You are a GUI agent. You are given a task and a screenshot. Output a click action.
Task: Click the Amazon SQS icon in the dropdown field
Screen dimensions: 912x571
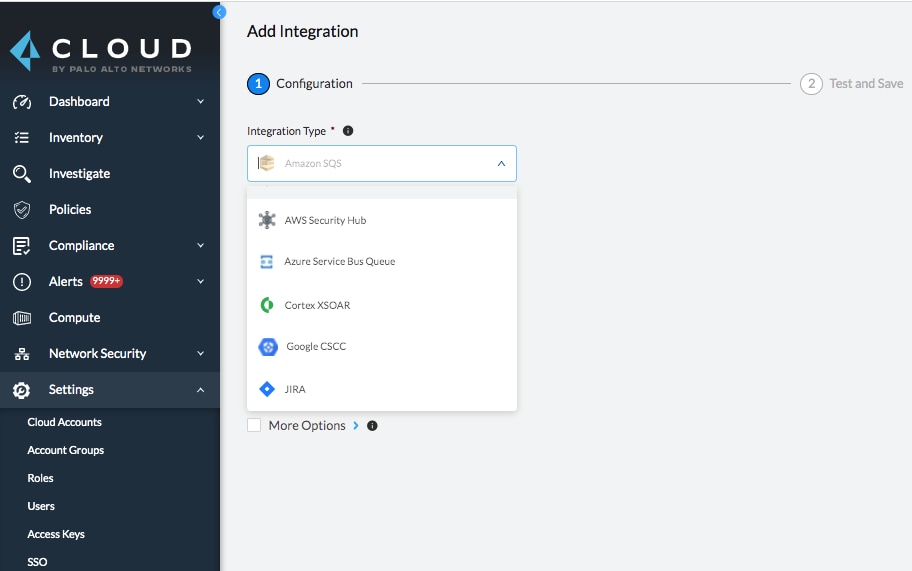coord(266,163)
